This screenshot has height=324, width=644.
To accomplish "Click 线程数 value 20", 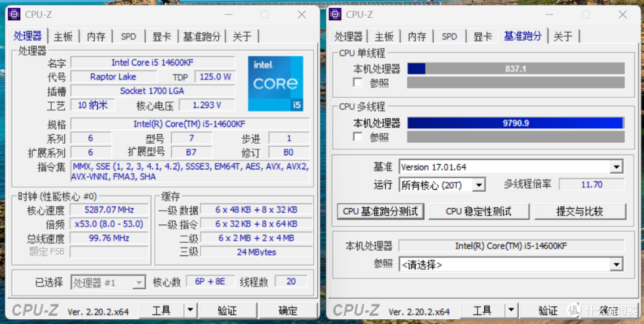I will [x=291, y=281].
